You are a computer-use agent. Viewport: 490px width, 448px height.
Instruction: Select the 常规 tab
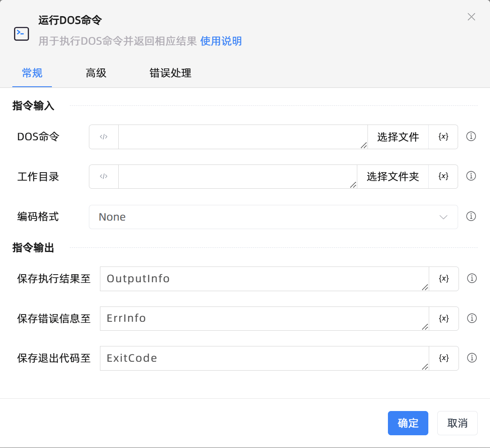tap(32, 73)
